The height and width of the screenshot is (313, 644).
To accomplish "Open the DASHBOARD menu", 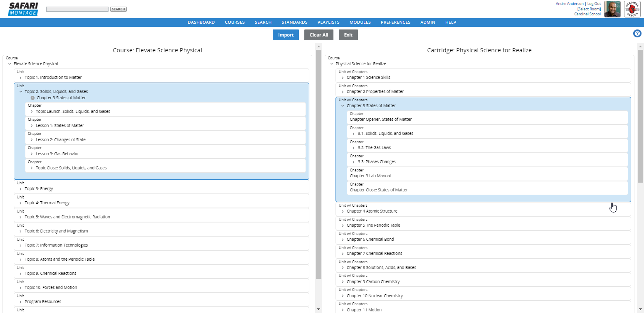I will pyautogui.click(x=201, y=22).
